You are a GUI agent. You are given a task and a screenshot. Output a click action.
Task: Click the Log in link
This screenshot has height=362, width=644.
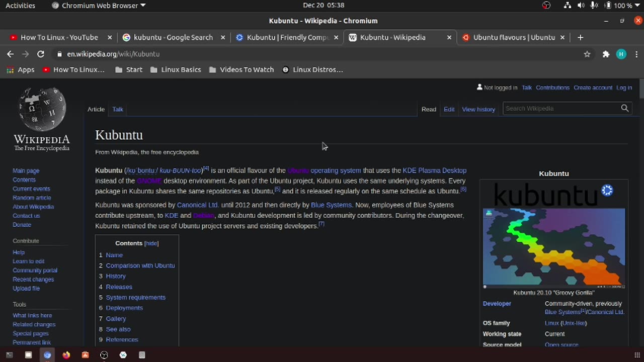(x=624, y=87)
